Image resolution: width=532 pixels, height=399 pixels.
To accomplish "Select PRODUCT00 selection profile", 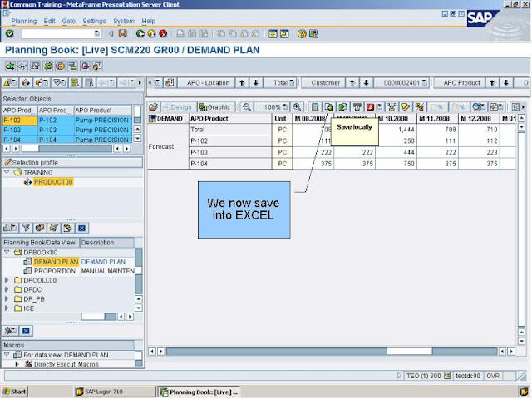I will pyautogui.click(x=53, y=182).
